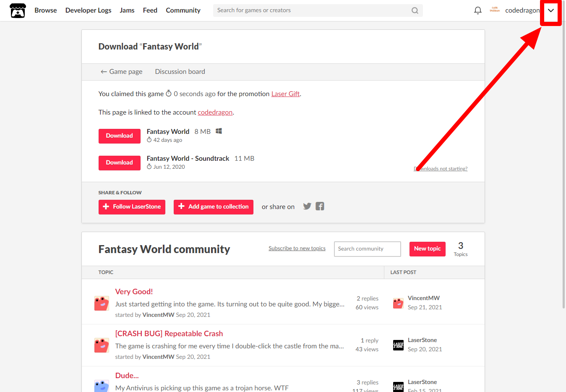
Task: Open VincentMW avatar on Very Good! topic
Action: (102, 303)
